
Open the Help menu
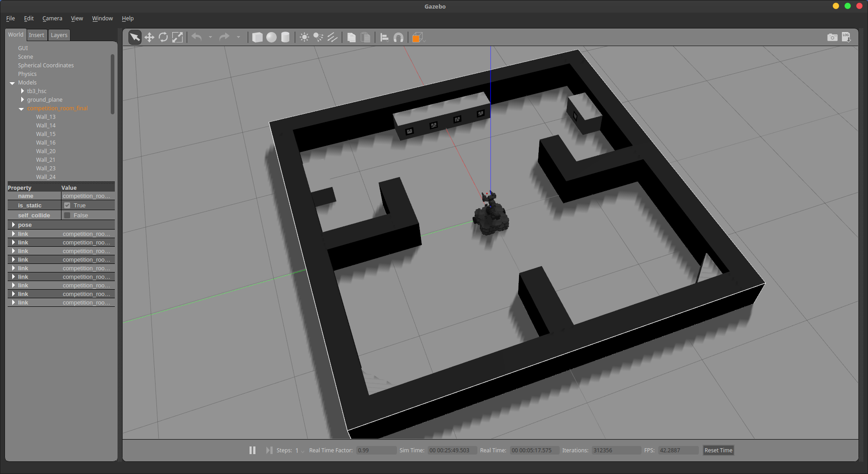(128, 19)
